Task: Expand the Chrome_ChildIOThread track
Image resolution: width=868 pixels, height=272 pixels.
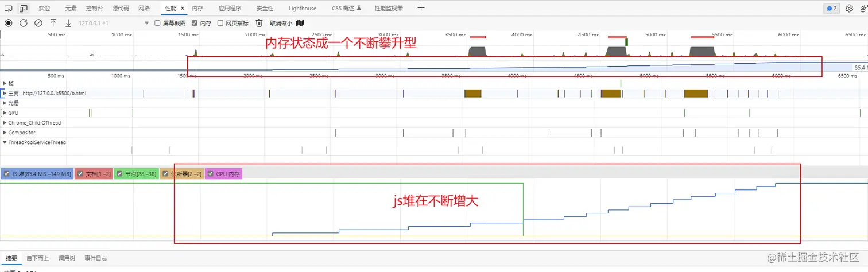Action: coord(5,123)
